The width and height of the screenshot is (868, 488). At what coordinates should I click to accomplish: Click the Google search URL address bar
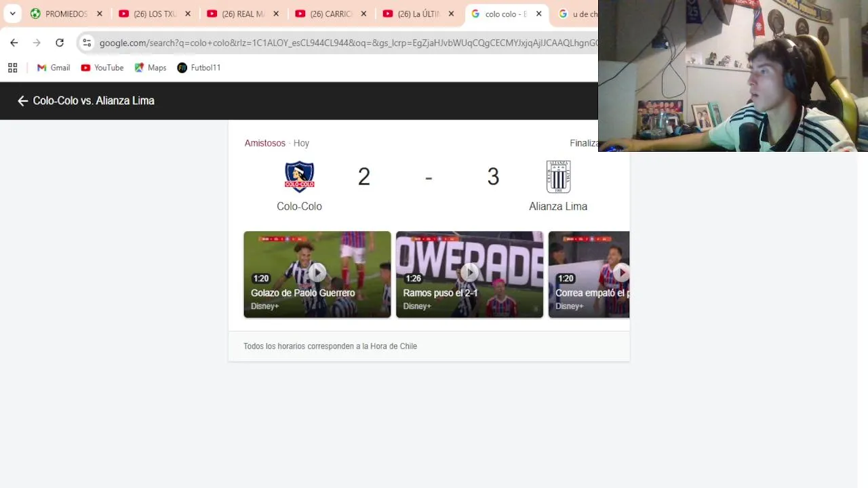348,43
